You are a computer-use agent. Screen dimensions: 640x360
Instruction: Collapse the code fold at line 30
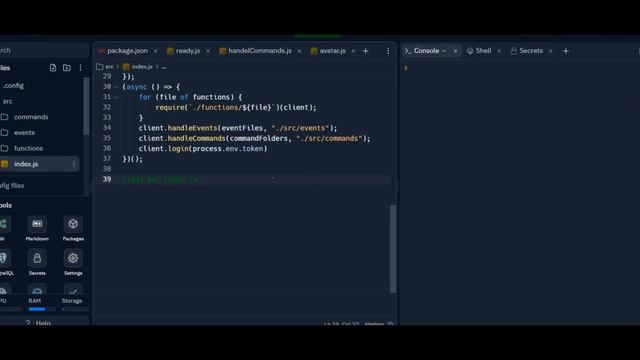pos(116,87)
